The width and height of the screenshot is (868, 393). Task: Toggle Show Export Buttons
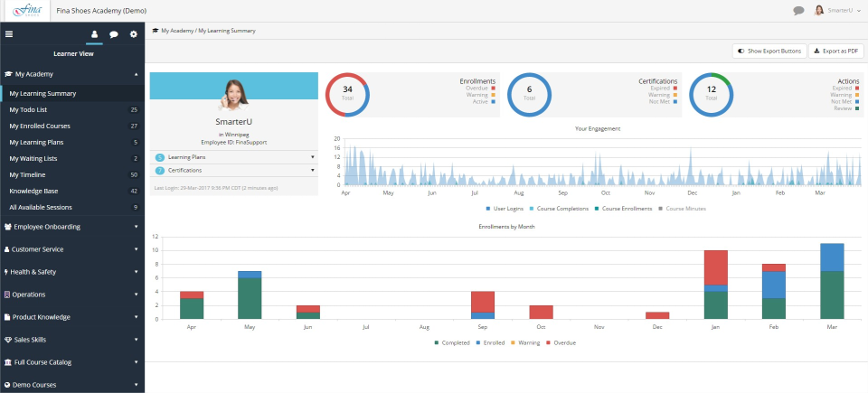[x=769, y=51]
